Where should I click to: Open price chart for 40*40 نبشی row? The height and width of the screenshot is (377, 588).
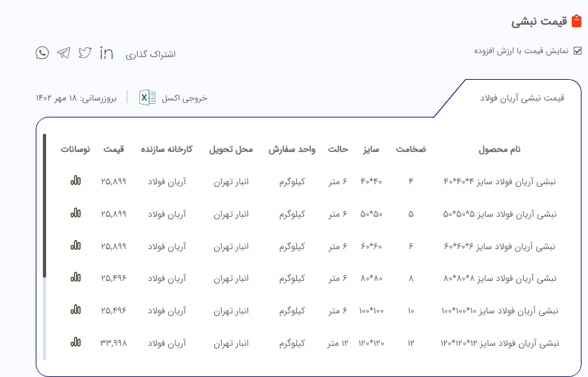[76, 181]
